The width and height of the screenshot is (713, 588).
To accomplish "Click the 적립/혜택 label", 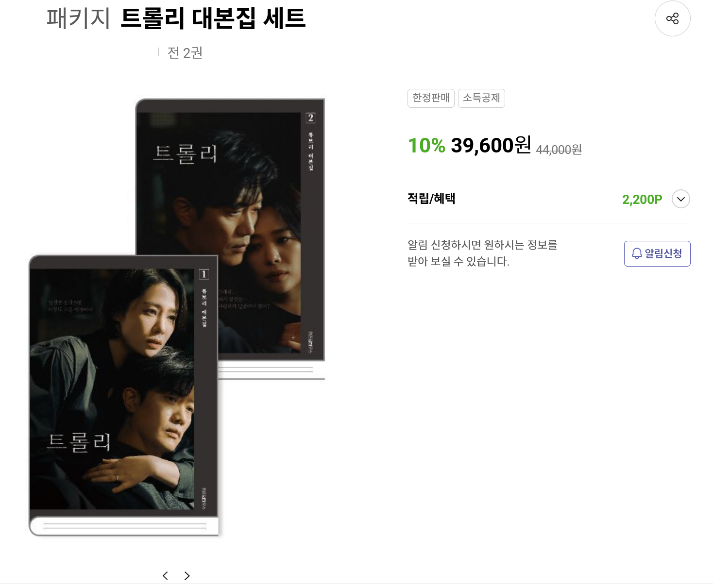I will 431,199.
